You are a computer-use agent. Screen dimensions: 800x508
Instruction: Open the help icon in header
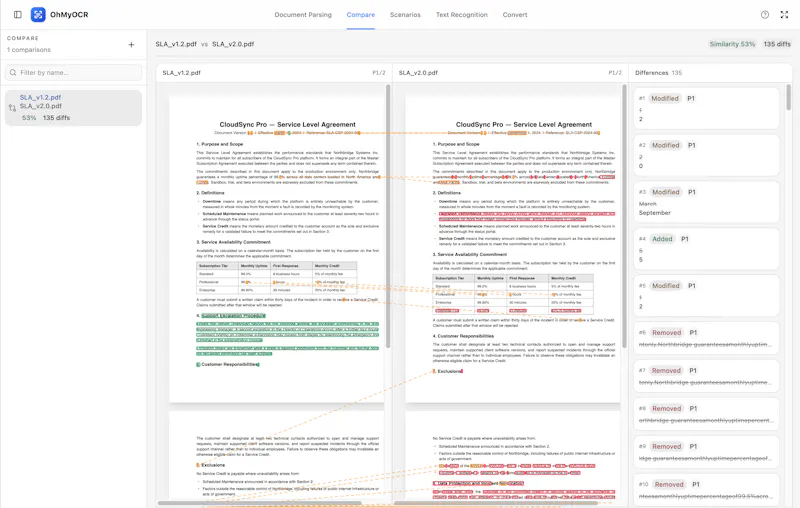point(765,15)
